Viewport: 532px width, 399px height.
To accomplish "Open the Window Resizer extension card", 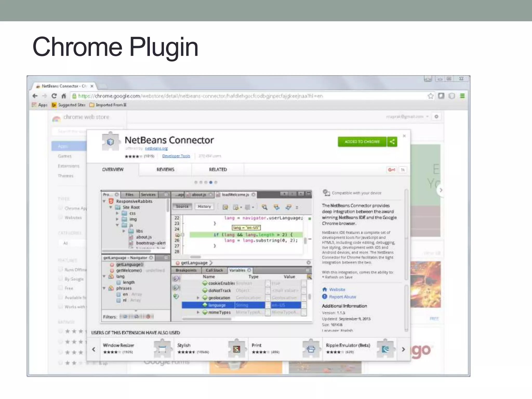I will pos(137,349).
